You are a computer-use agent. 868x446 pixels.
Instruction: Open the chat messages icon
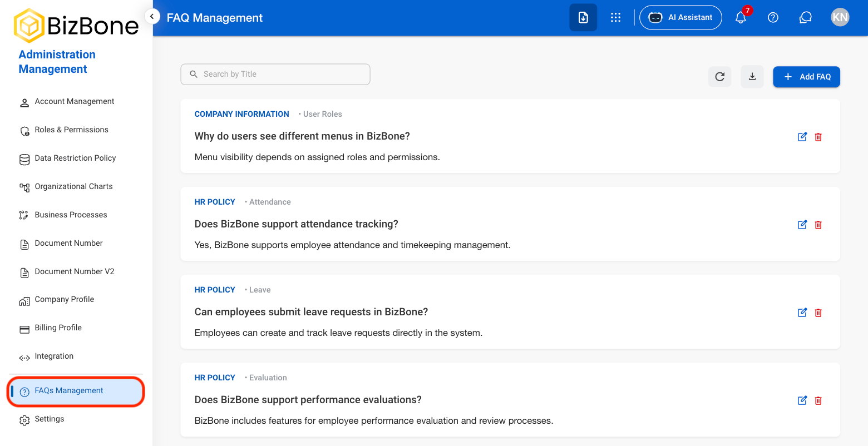(805, 17)
